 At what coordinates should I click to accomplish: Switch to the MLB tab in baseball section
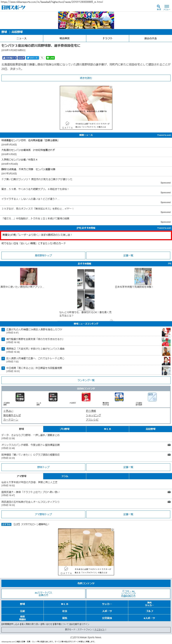point(108,429)
